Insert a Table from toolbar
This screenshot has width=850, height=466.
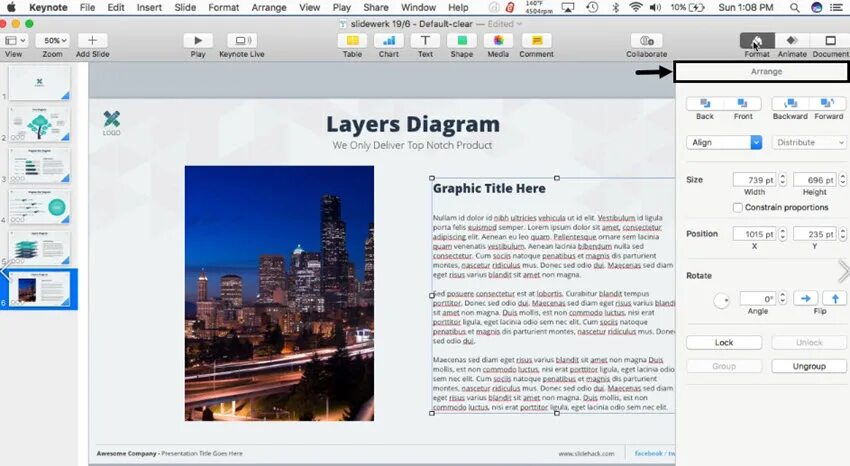[x=352, y=41]
